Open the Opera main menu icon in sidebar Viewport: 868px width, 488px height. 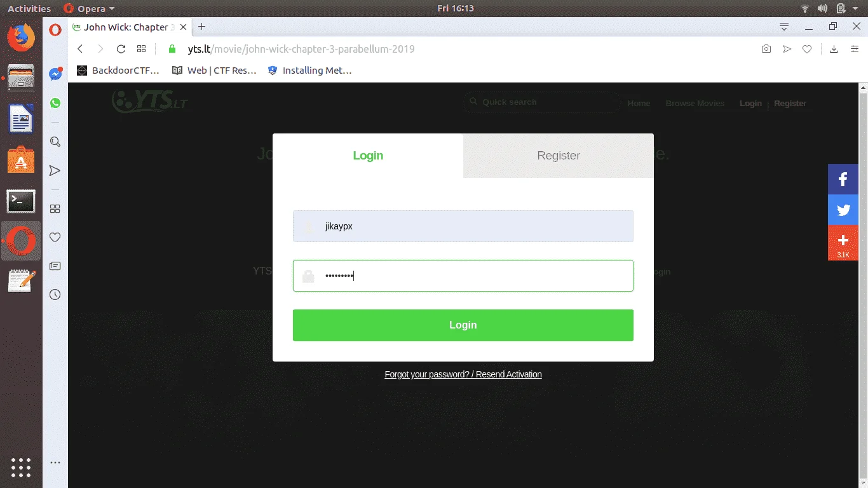(x=55, y=29)
